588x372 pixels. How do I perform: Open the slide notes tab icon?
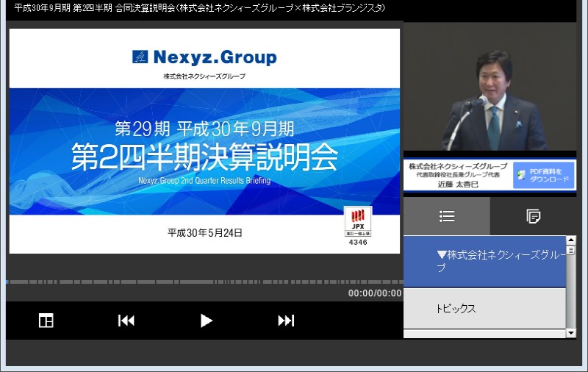(x=533, y=216)
